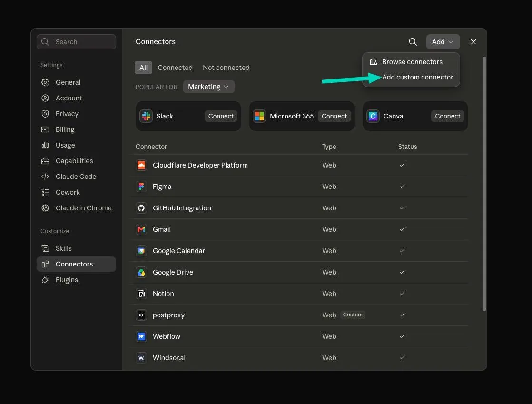Switch to the Not connected tab

click(226, 68)
